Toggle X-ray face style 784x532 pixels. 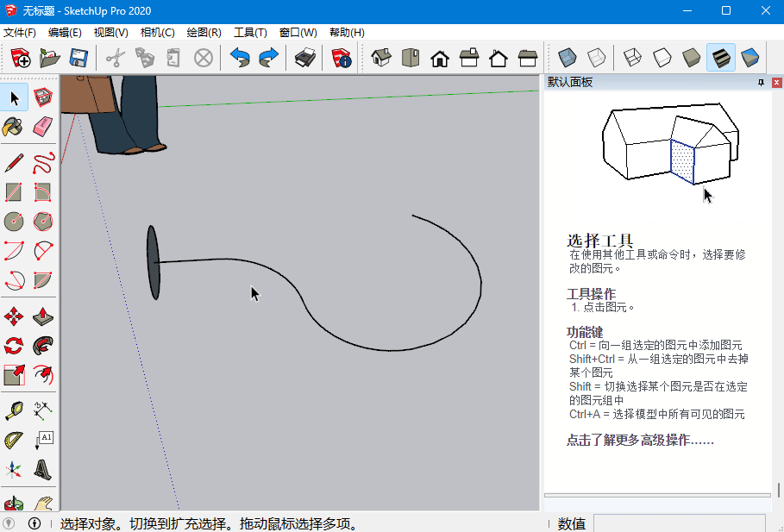(x=566, y=58)
